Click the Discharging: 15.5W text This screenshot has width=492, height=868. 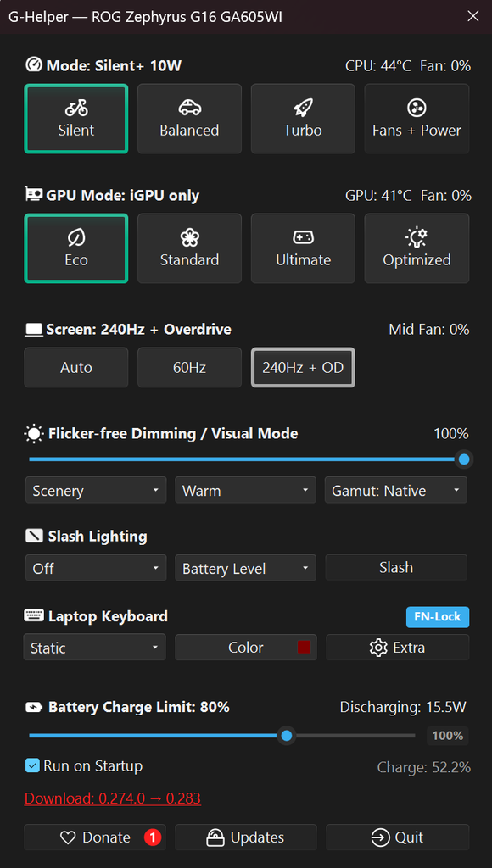pyautogui.click(x=403, y=707)
